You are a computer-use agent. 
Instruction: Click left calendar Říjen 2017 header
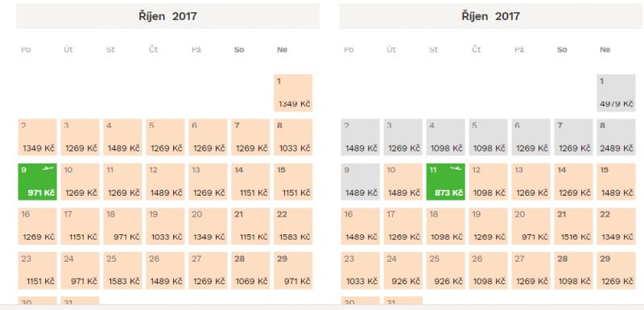pyautogui.click(x=167, y=16)
